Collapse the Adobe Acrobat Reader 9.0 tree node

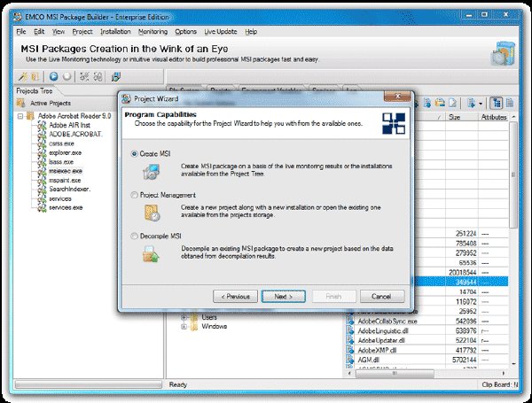[x=20, y=116]
